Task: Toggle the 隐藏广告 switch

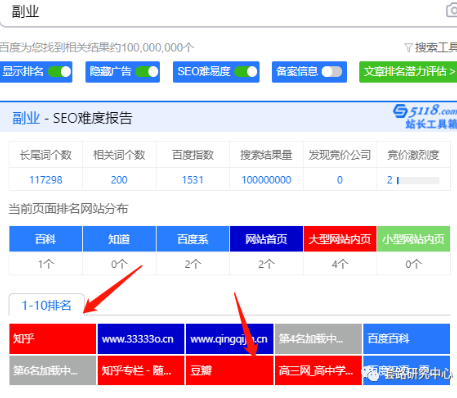Action: point(147,72)
